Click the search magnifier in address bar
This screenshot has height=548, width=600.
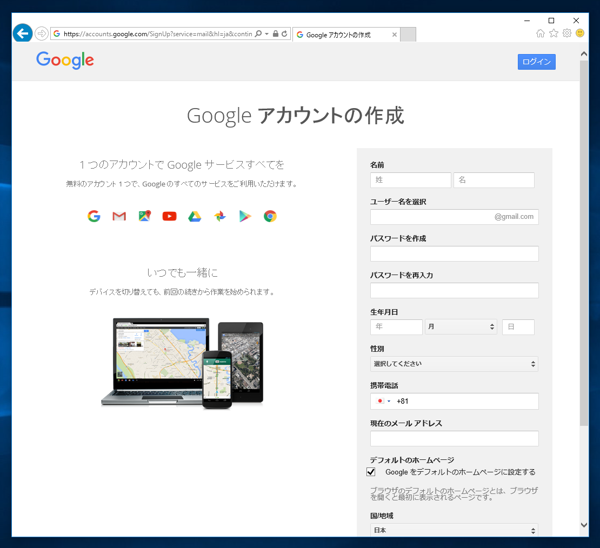coord(258,34)
